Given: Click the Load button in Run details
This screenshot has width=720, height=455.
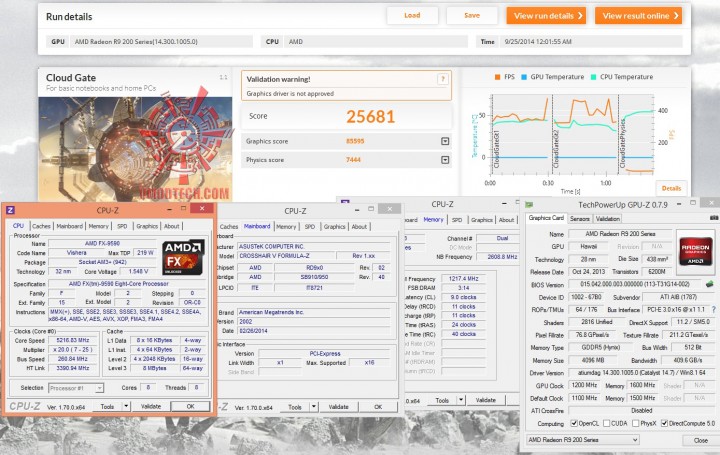Looking at the screenshot, I should 412,16.
